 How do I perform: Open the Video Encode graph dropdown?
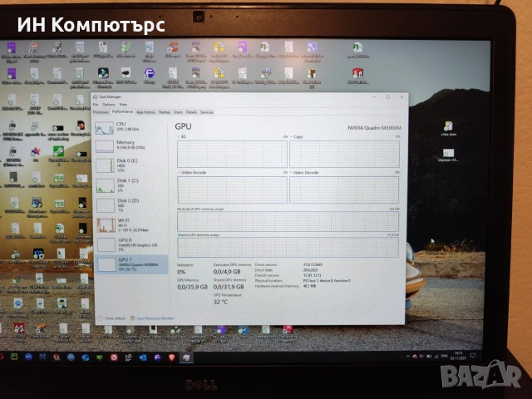[192, 172]
